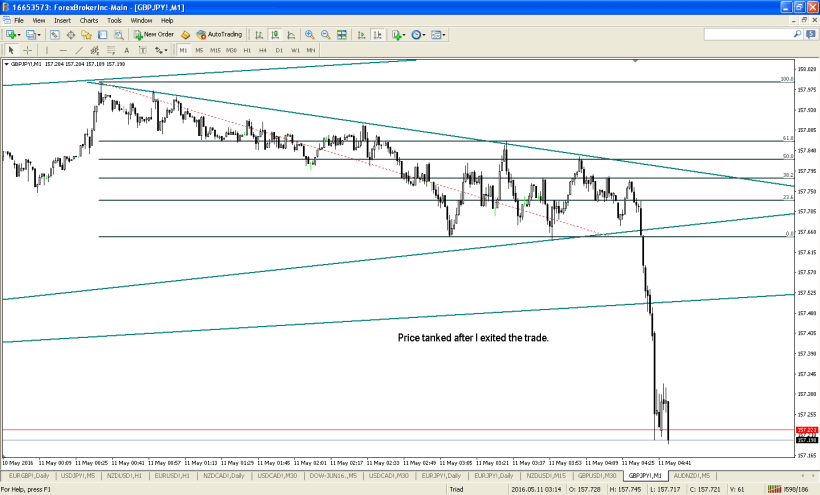Set timeframe to M1
Image resolution: width=820 pixels, height=495 pixels.
pos(183,50)
